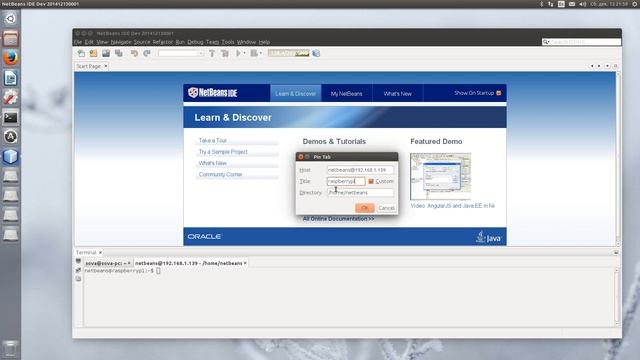
Task: Close the Start Page tab
Action: (x=106, y=66)
